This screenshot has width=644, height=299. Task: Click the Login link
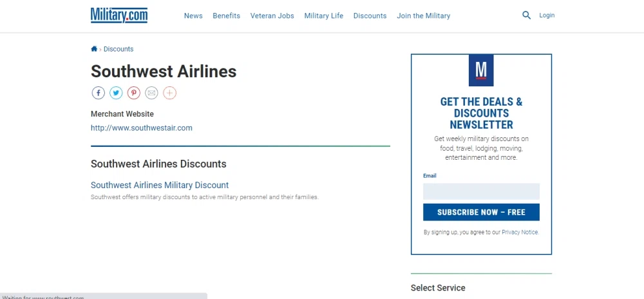click(547, 15)
